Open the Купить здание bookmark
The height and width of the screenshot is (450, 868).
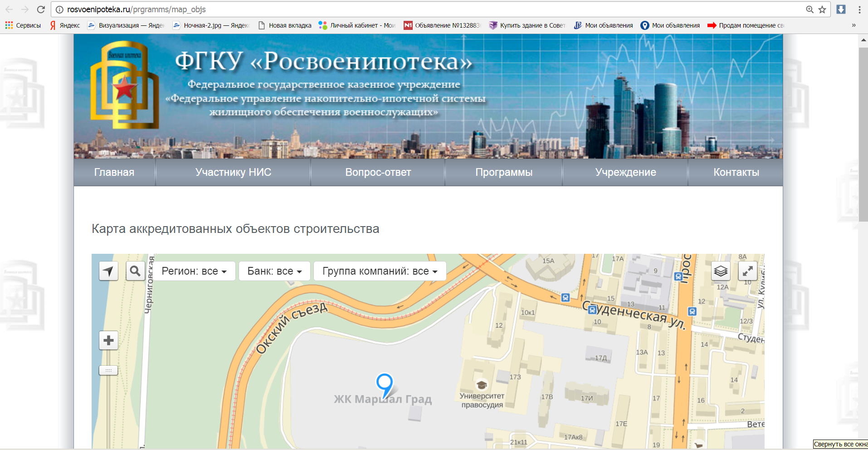point(527,25)
